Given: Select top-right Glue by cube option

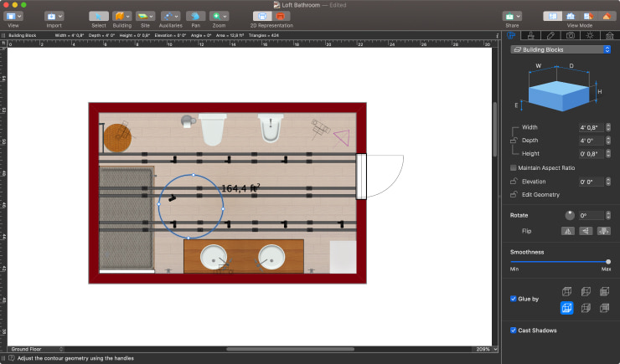Looking at the screenshot, I should (604, 292).
